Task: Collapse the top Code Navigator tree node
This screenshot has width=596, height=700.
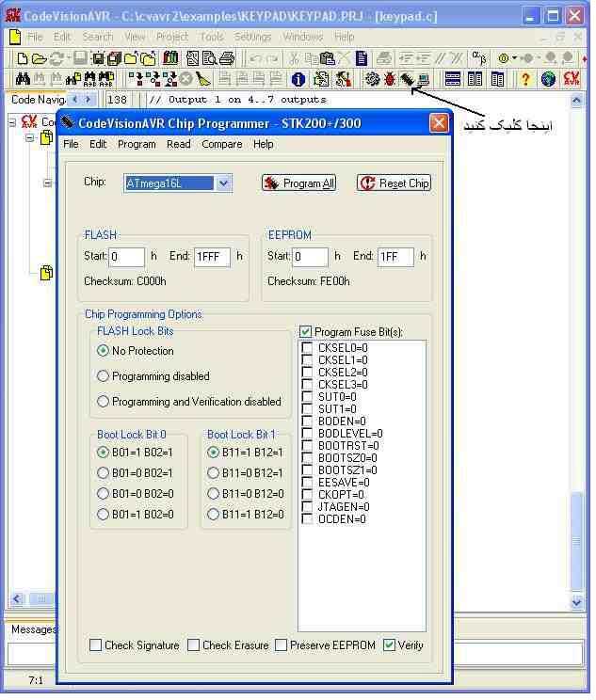Action: [x=14, y=121]
